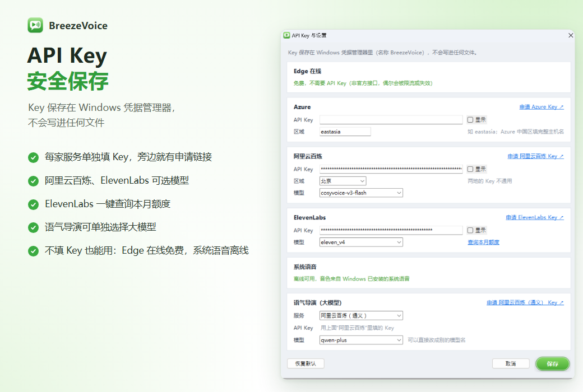Screen dimensions: 583x392
Task: Open the 阿里云百炼 区域 dropdown showing 北京
Action: point(343,181)
